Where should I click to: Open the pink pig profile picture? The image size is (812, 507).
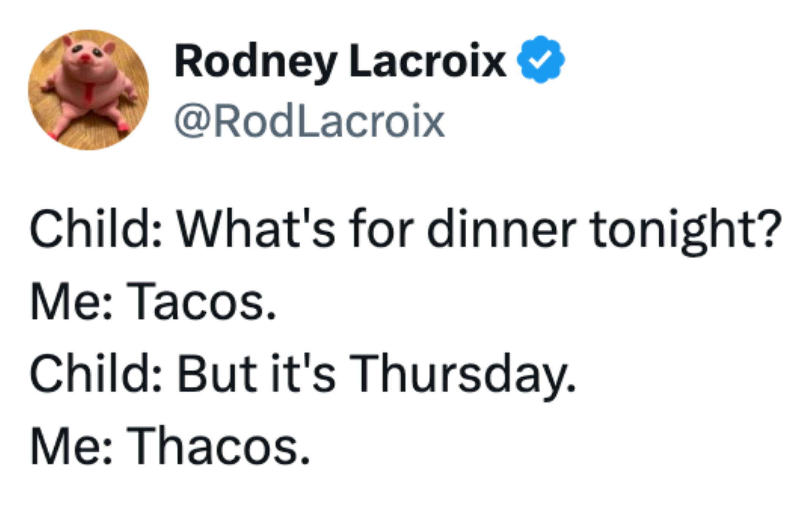click(x=88, y=90)
